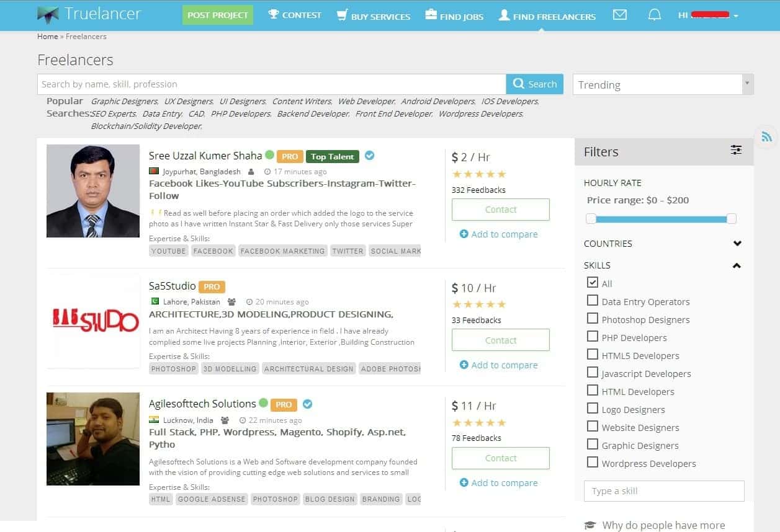Check Logo Designers skill
Image resolution: width=780 pixels, height=532 pixels.
click(x=592, y=409)
